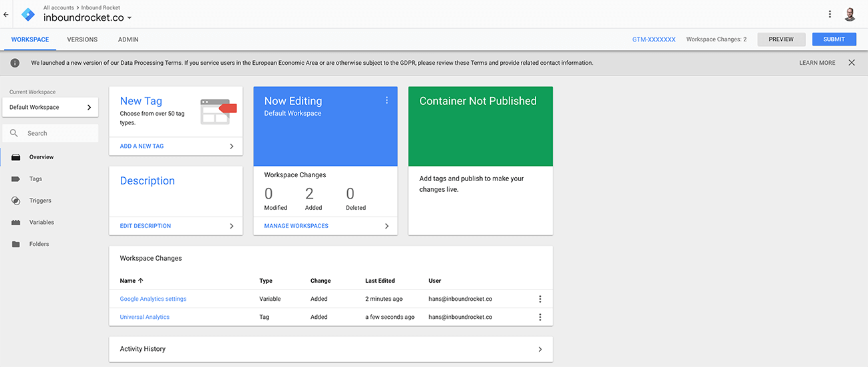This screenshot has width=868, height=367.
Task: Click the Added count of 2
Action: click(x=309, y=195)
